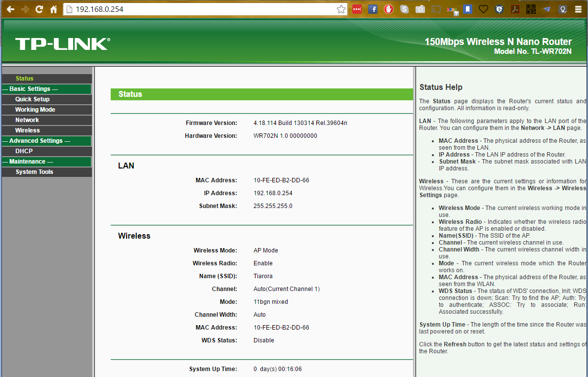Click the red stop-hand ad blocker icon
Screen dimensions: 588x377
[x=388, y=9]
